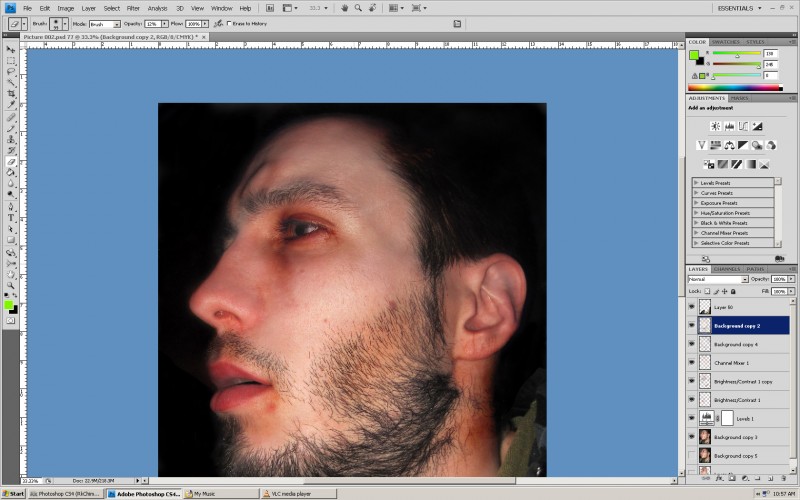Add a Levels adjustment from Adjustments panel
The height and width of the screenshot is (500, 800).
click(x=729, y=126)
